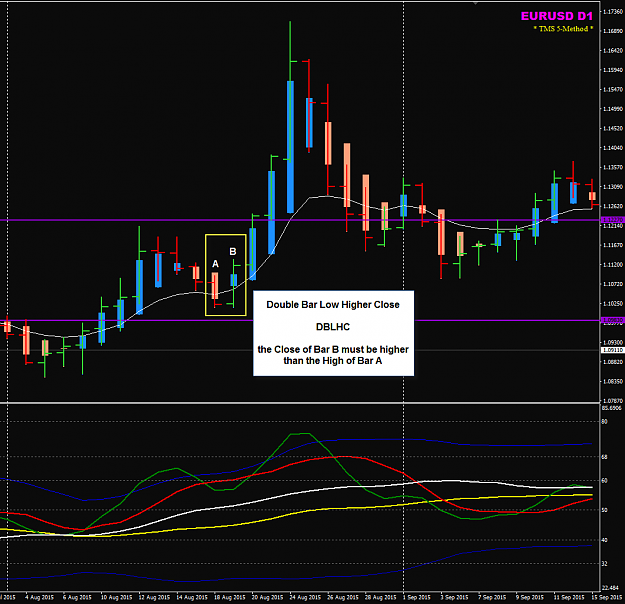Select the 1.11670 price scale label
625x604 pixels.
(x=613, y=245)
